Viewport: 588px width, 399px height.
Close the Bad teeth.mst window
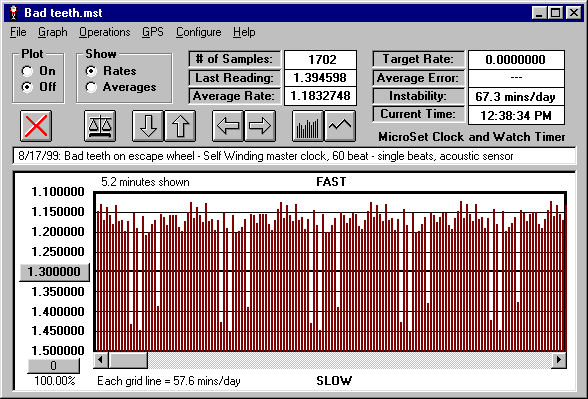click(x=574, y=13)
